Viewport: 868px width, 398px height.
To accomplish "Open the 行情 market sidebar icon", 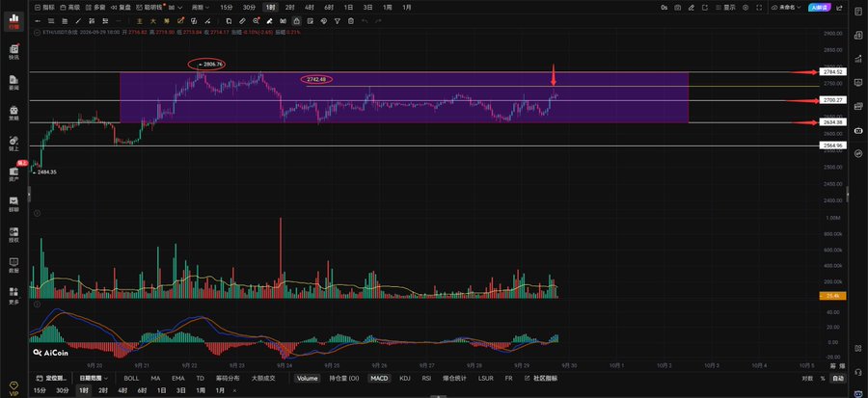I will click(x=14, y=21).
